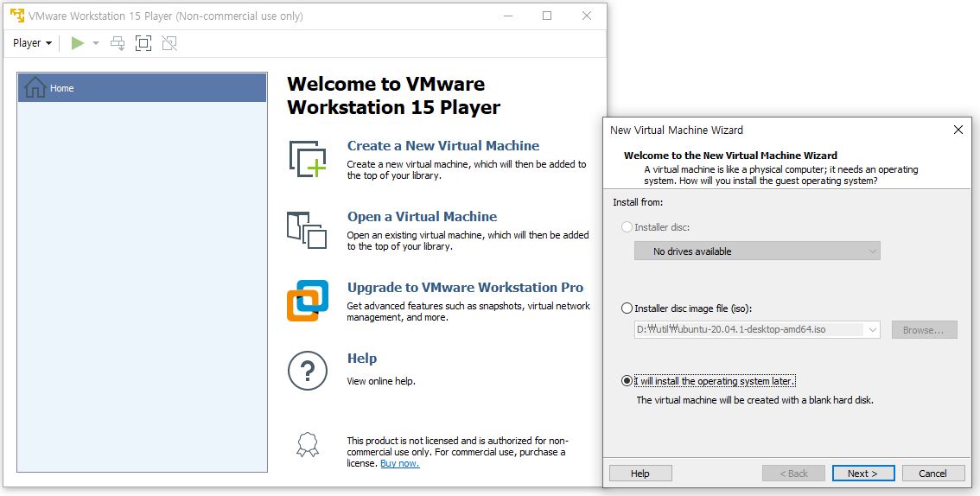Click VMware Player logo in title bar
Viewport: 980px width, 496px height.
click(x=17, y=16)
